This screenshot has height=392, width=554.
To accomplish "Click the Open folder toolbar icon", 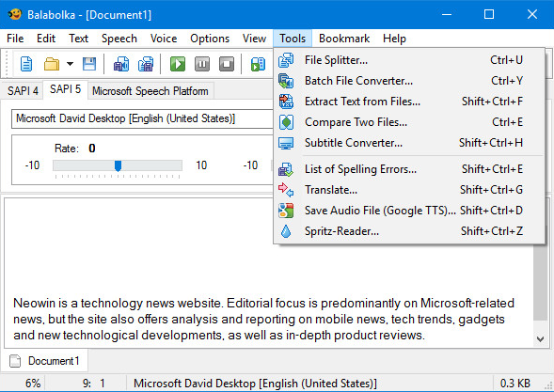I will coord(52,64).
